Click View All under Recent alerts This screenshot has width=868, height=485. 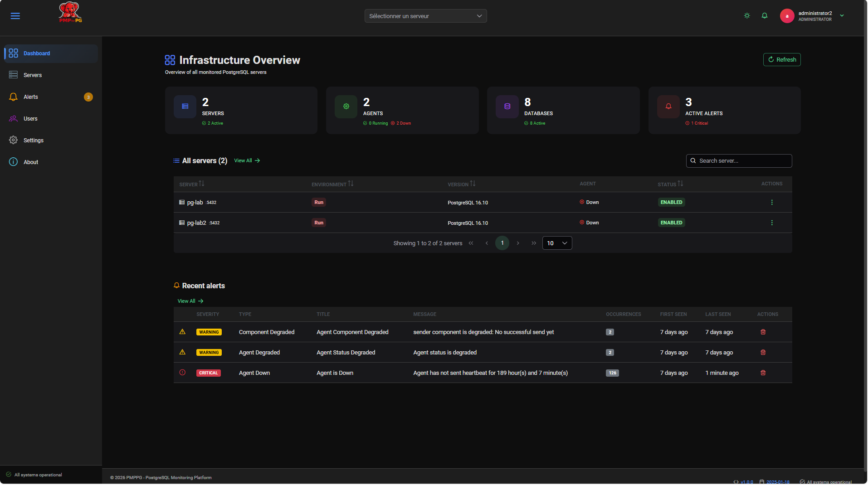[190, 301]
